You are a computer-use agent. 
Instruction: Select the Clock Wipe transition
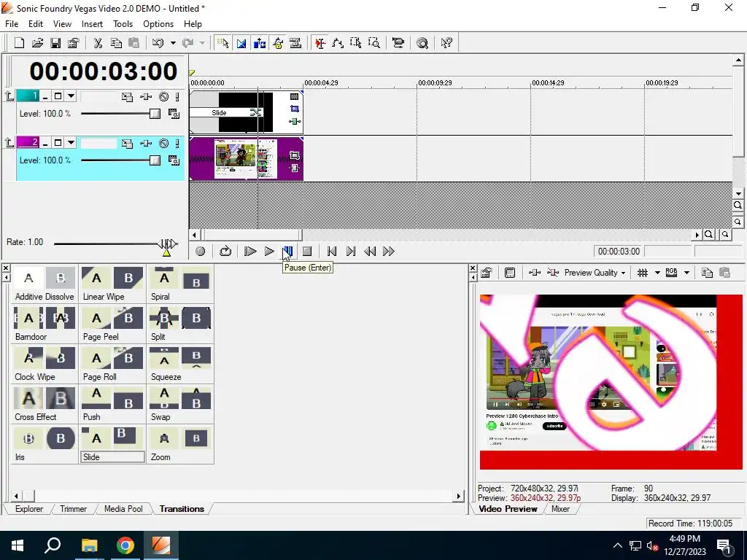point(44,365)
